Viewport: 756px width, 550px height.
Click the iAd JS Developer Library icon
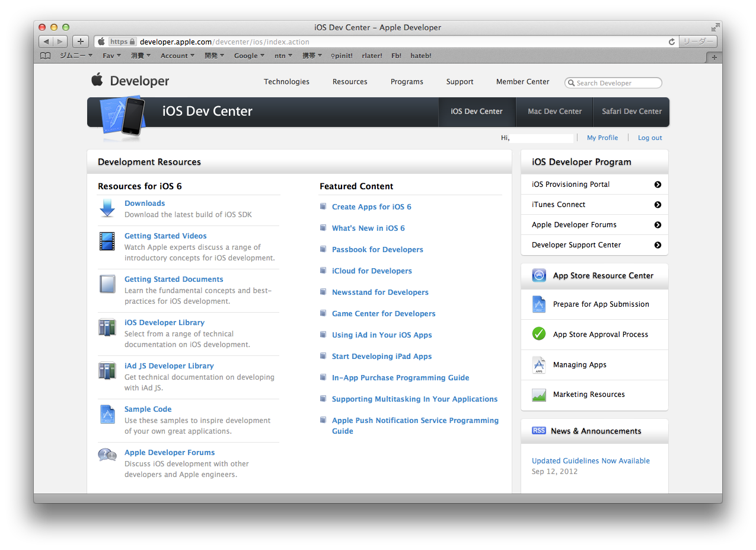pyautogui.click(x=107, y=371)
